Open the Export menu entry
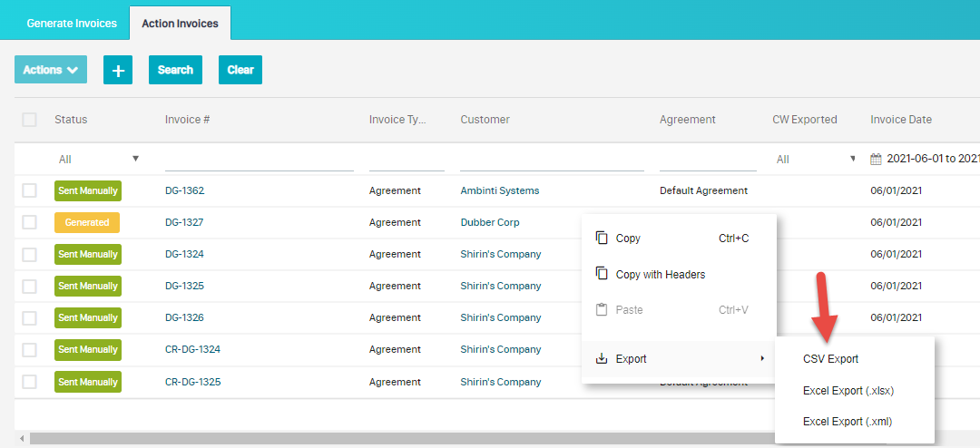The height and width of the screenshot is (448, 980). (x=679, y=358)
